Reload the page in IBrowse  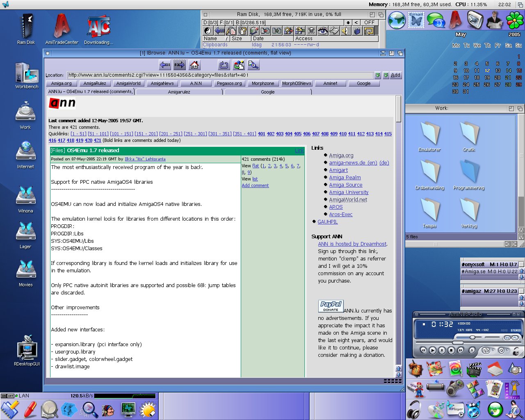224,65
